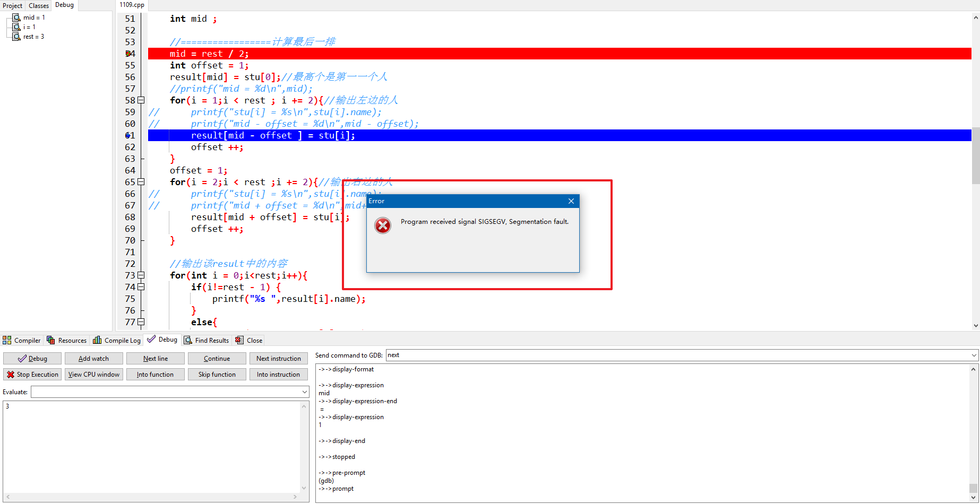980x504 pixels.
Task: Click the Skip function button
Action: [x=217, y=375]
